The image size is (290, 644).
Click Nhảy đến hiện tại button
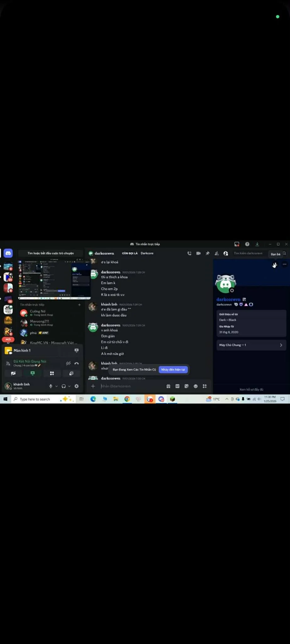point(173,369)
